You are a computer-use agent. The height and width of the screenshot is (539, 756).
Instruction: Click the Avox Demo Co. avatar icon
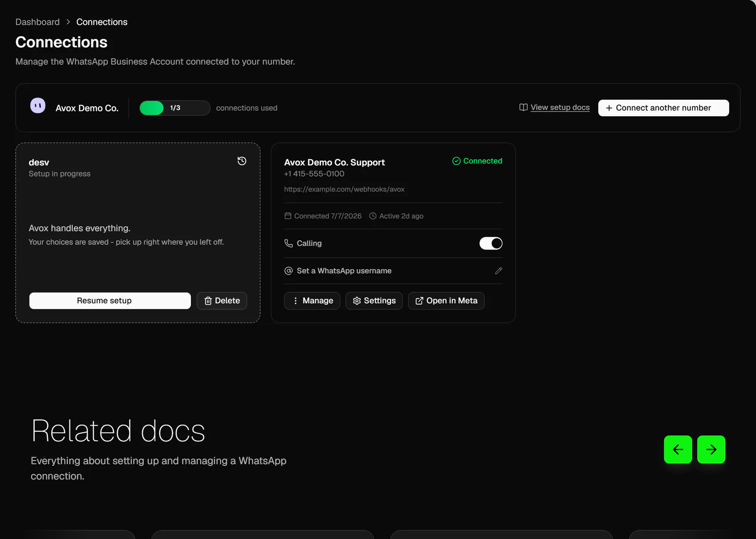pos(38,105)
